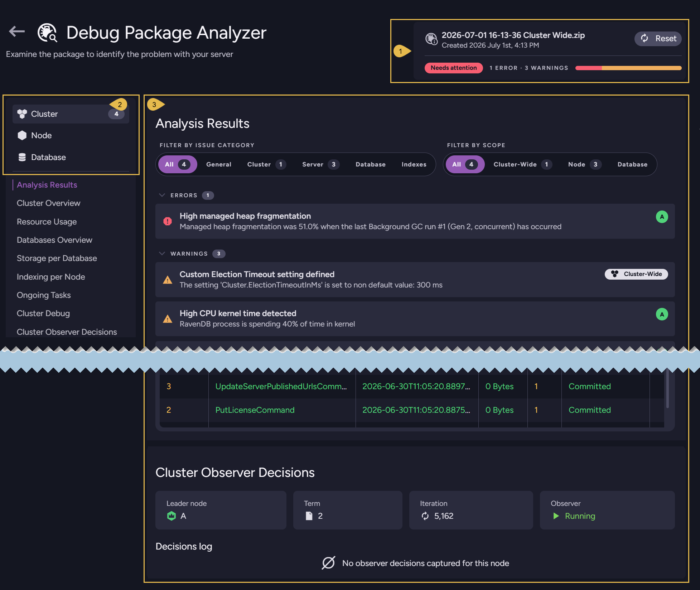
Task: Open the Resource Usage sidebar link
Action: [x=47, y=222]
